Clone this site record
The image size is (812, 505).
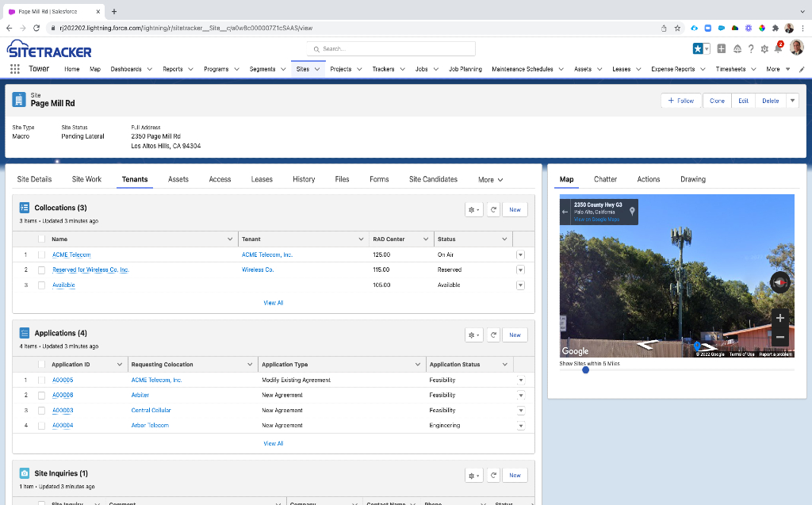(717, 101)
